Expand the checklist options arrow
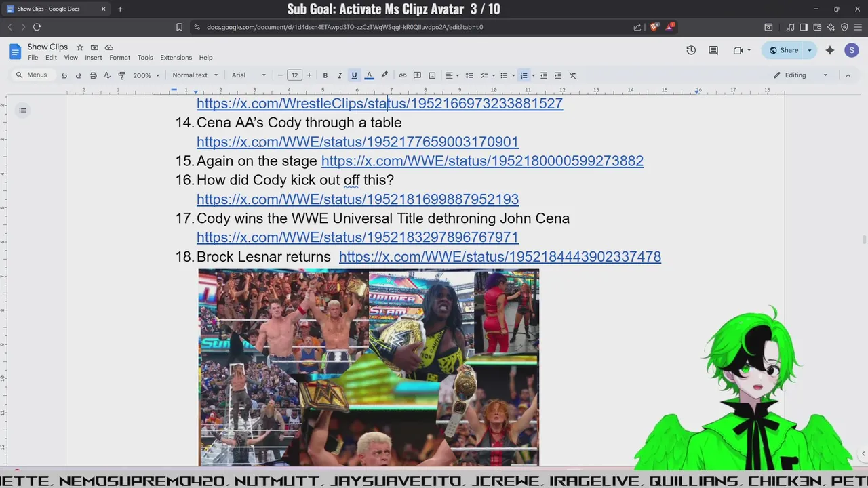Viewport: 868px width, 488px height. (x=494, y=75)
